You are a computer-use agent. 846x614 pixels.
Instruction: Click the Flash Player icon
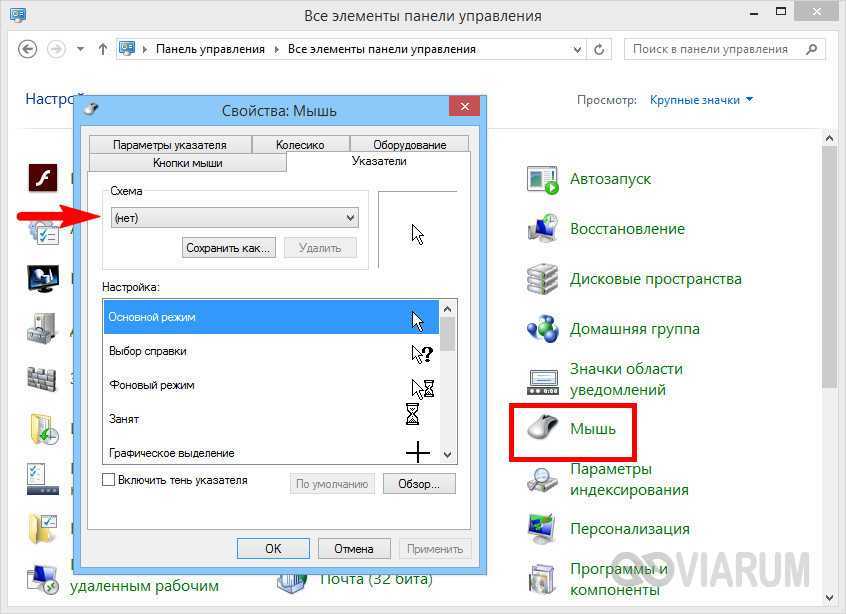pyautogui.click(x=43, y=178)
